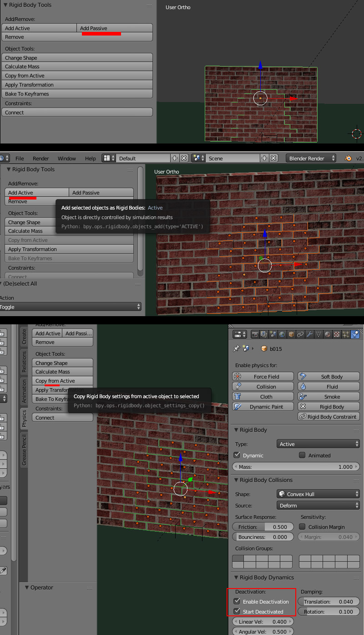
Task: Uncheck Start Deactivated
Action: point(237,611)
